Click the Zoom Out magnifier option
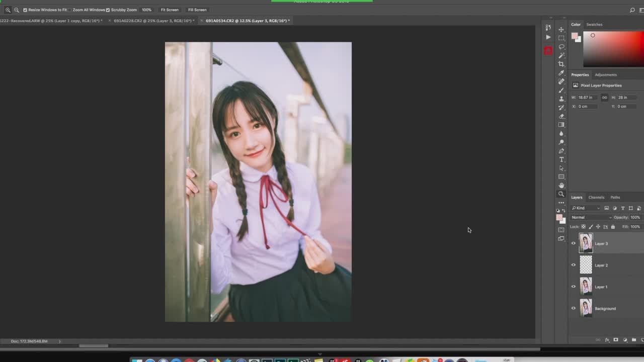 (17, 10)
